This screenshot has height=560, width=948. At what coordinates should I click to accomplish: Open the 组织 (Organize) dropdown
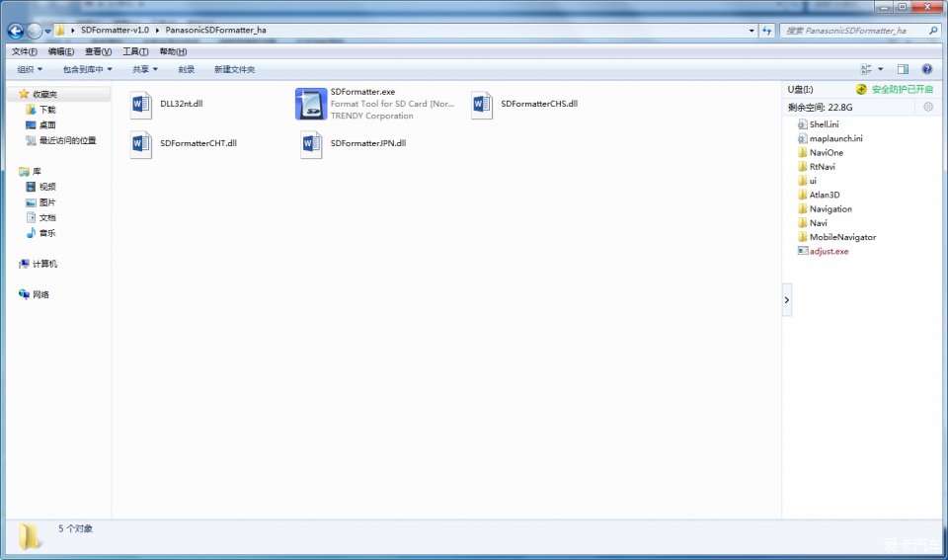coord(30,69)
